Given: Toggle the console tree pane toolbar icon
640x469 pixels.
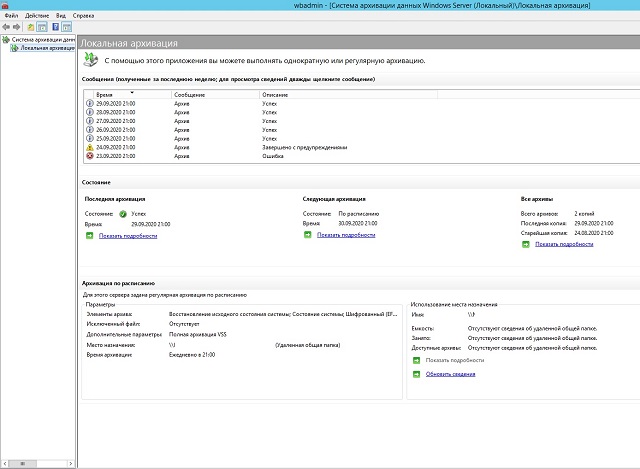Looking at the screenshot, I should [42, 27].
